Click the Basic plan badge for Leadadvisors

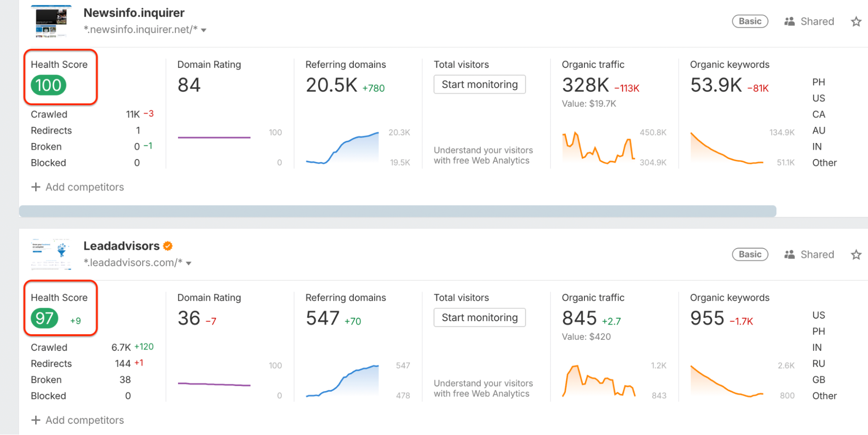coord(750,255)
